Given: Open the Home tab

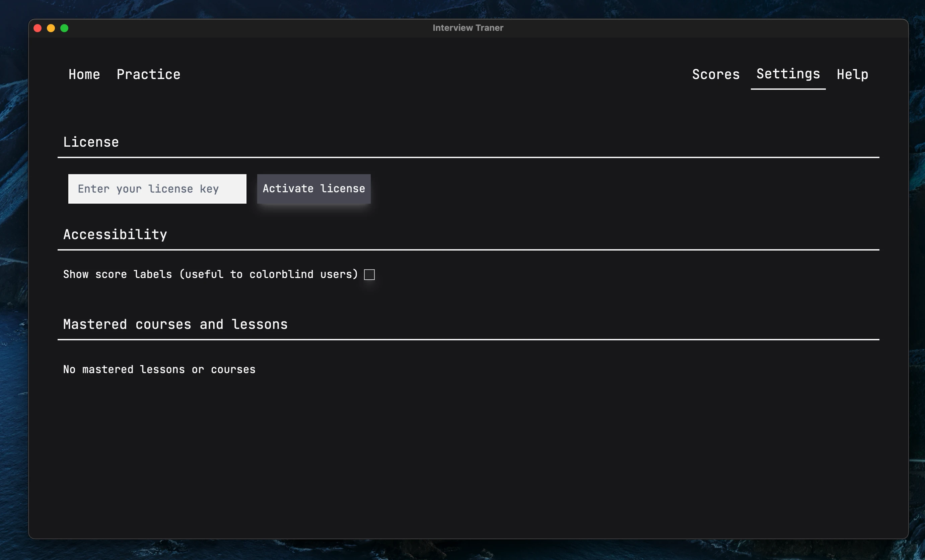Looking at the screenshot, I should pyautogui.click(x=84, y=74).
